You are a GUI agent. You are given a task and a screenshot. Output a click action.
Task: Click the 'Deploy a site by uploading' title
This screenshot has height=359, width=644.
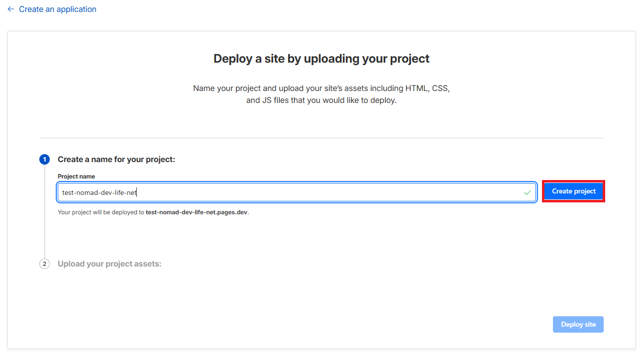pos(321,59)
